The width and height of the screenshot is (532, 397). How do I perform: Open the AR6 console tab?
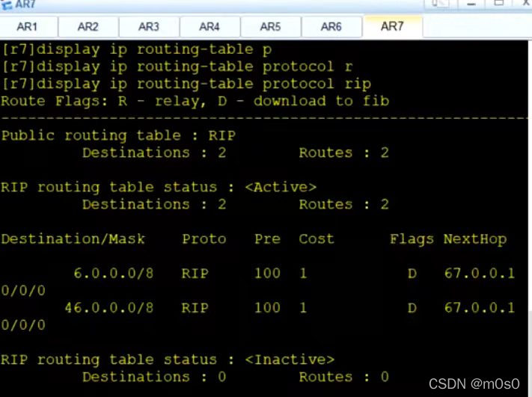point(331,26)
